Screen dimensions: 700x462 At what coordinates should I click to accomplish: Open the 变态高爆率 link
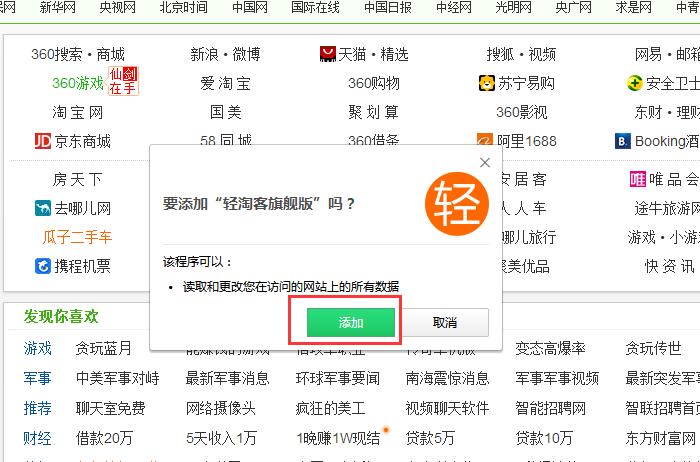click(x=550, y=348)
